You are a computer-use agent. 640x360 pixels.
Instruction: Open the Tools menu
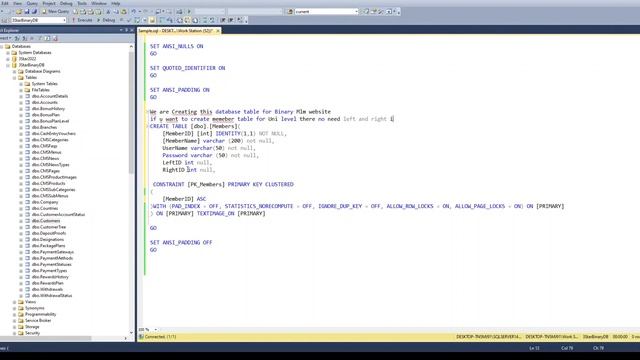click(x=82, y=3)
